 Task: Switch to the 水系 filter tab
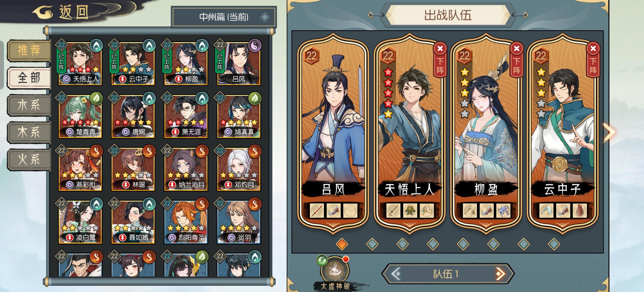click(x=29, y=105)
